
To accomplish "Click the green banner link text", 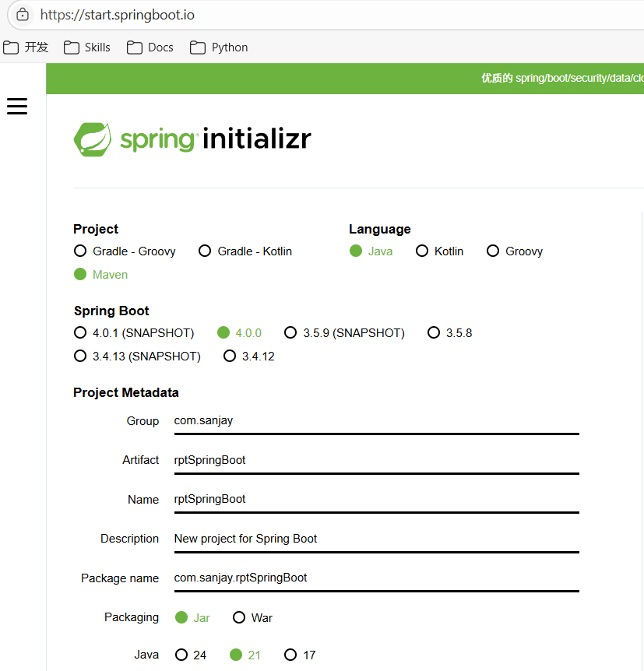I will (562, 78).
